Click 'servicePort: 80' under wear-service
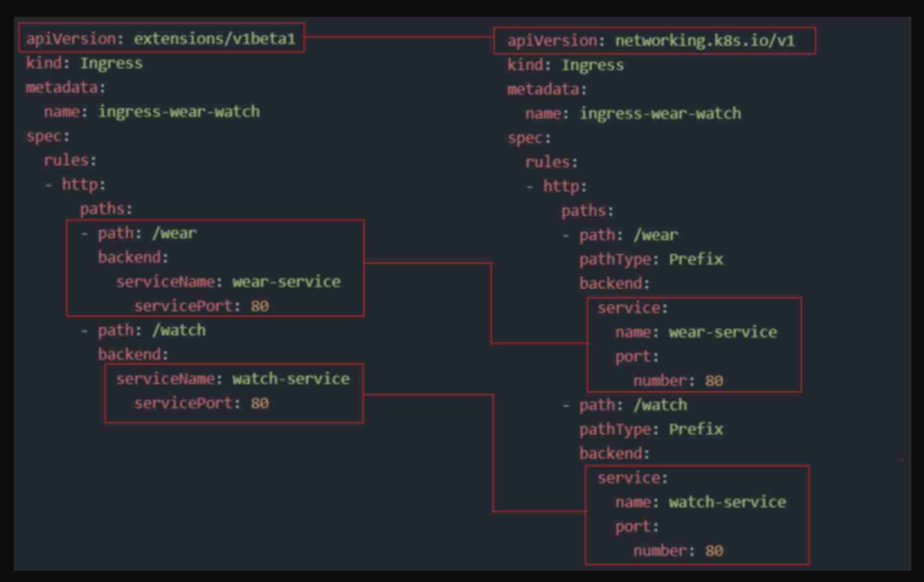 point(202,306)
